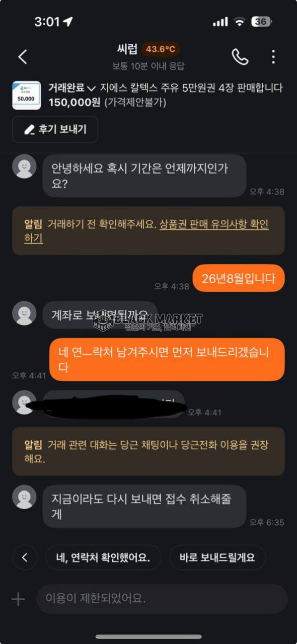Tap avatar next to 지금이라도 message
Screen dimensions: 297x644
(x=24, y=497)
